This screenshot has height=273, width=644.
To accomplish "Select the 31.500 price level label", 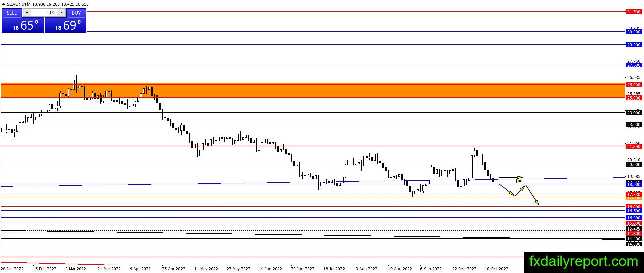I will (634, 12).
